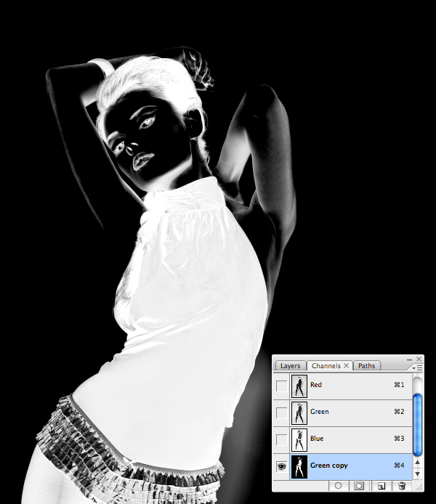The image size is (436, 504).
Task: Click the ⌘1 shortcut label
Action: tap(399, 385)
